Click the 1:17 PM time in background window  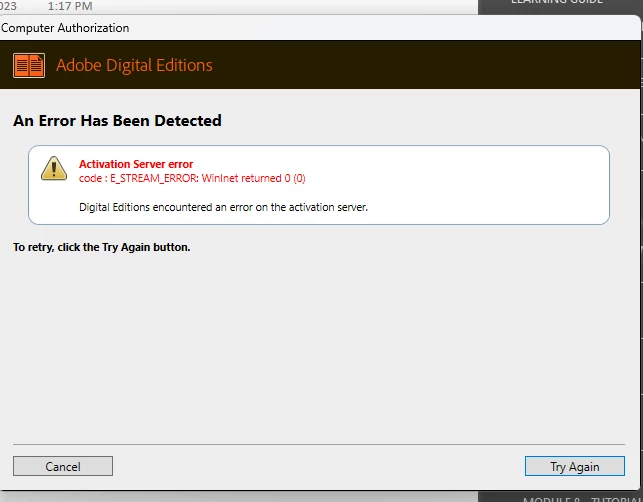point(70,6)
